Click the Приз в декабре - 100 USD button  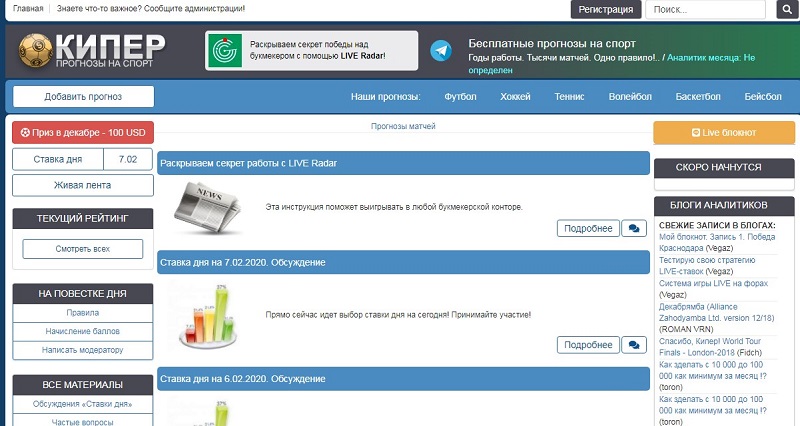tap(83, 132)
